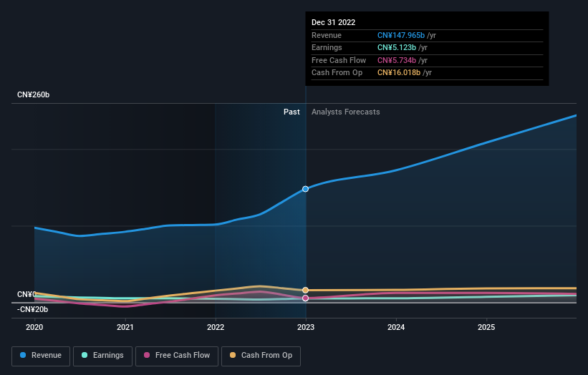Screen dimensions: 588x375
Task: Click the Free Cash Flow label in tooltip
Action: click(339, 60)
